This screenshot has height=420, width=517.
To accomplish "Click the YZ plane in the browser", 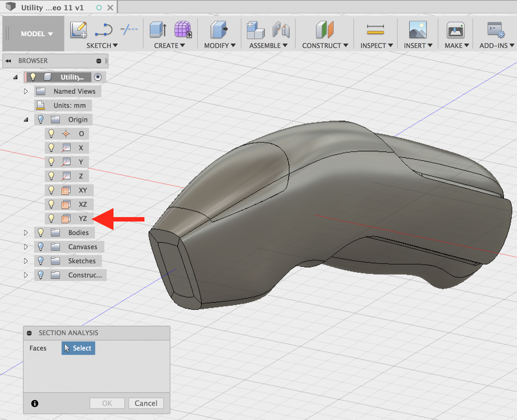I will tap(83, 218).
